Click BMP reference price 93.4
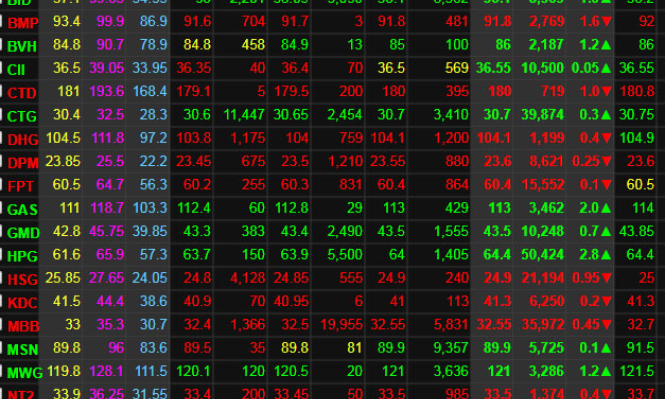Image resolution: width=665 pixels, height=399 pixels. [67, 21]
